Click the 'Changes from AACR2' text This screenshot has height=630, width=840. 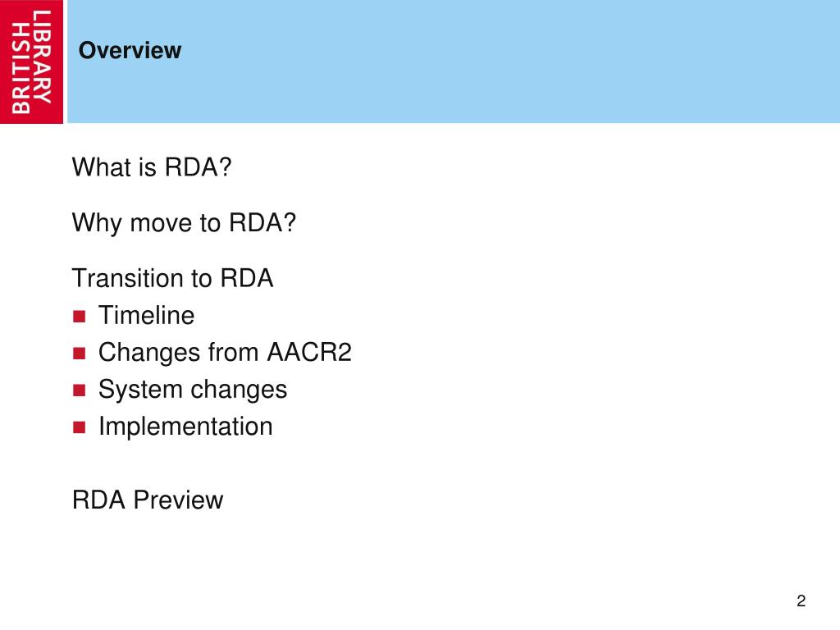point(225,352)
